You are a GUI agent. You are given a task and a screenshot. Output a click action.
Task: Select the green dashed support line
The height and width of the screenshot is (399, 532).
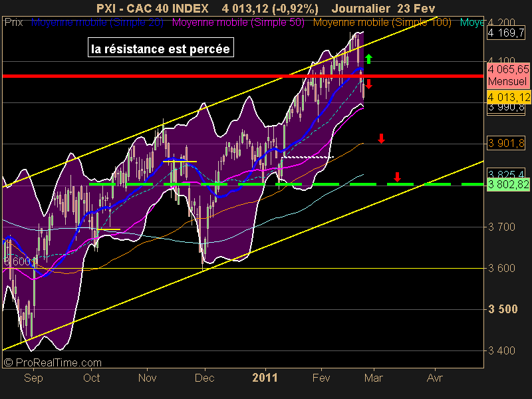tap(287, 184)
